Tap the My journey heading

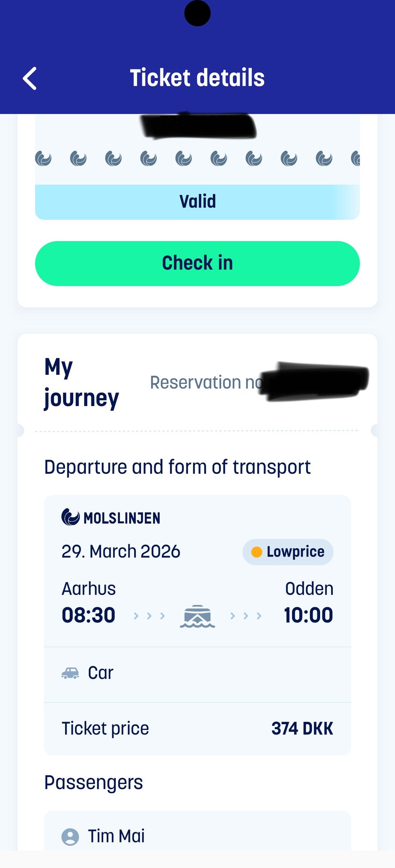pos(81,383)
